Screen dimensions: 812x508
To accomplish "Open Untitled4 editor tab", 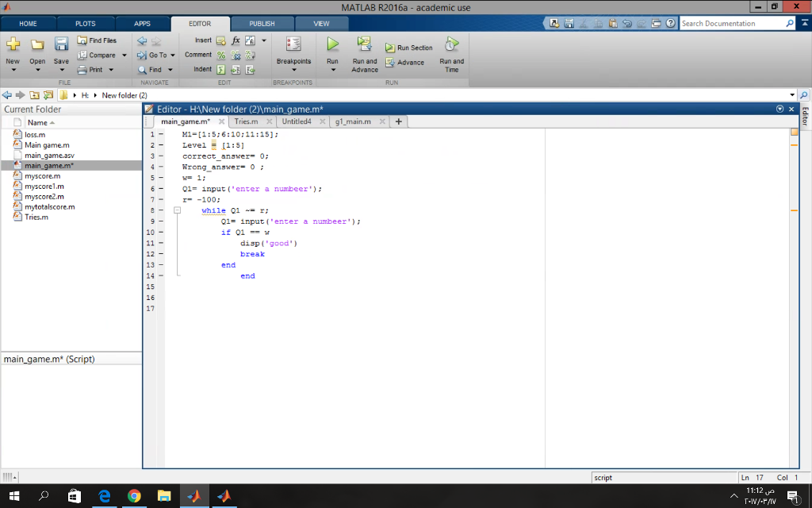I will pyautogui.click(x=297, y=121).
